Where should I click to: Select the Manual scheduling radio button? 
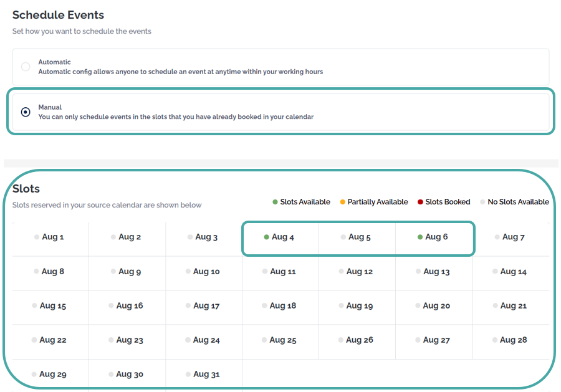tap(26, 112)
